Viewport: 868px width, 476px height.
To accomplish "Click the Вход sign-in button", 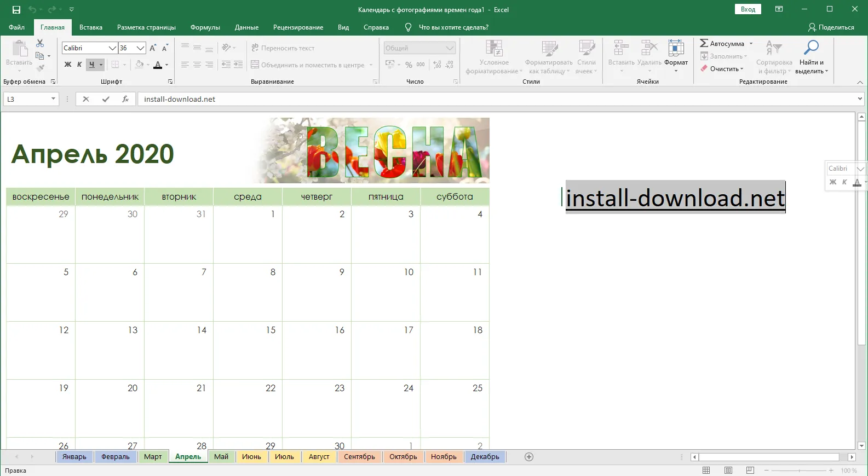I will pyautogui.click(x=748, y=9).
